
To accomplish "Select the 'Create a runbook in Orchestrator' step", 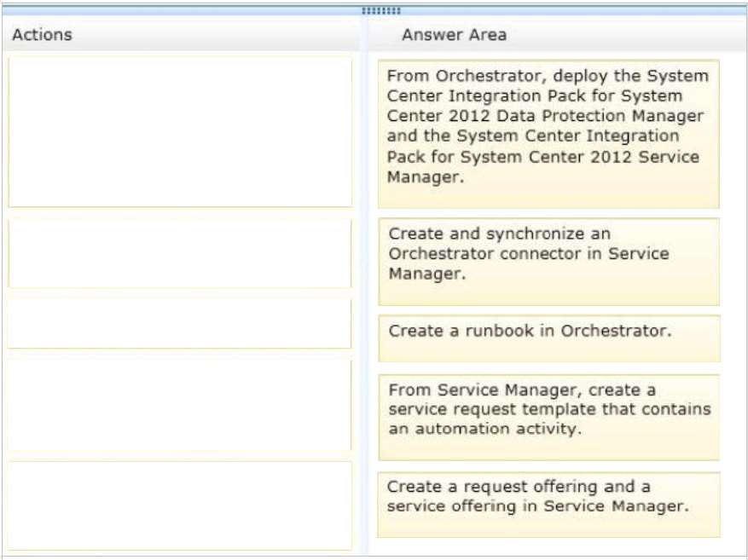I will pos(549,338).
